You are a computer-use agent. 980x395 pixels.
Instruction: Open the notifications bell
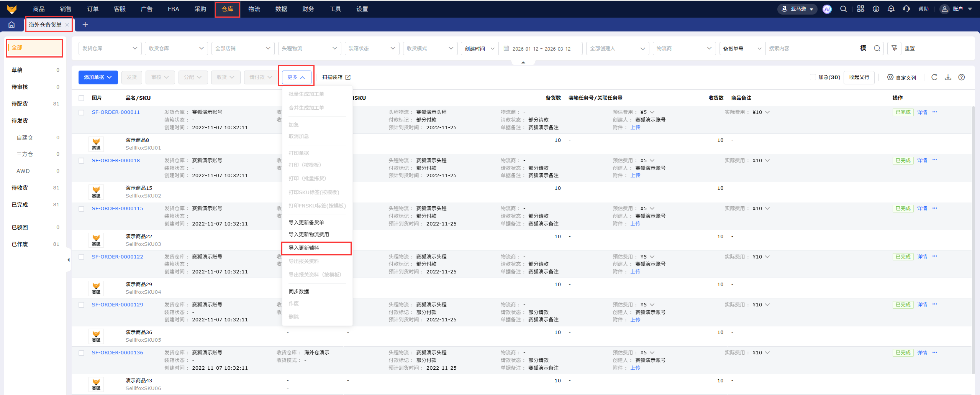[891, 9]
